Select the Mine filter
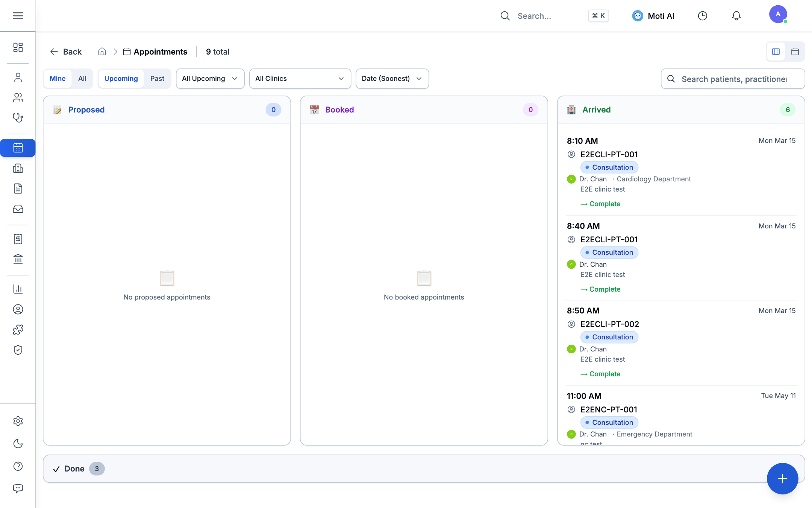Image resolution: width=812 pixels, height=508 pixels. [x=58, y=78]
